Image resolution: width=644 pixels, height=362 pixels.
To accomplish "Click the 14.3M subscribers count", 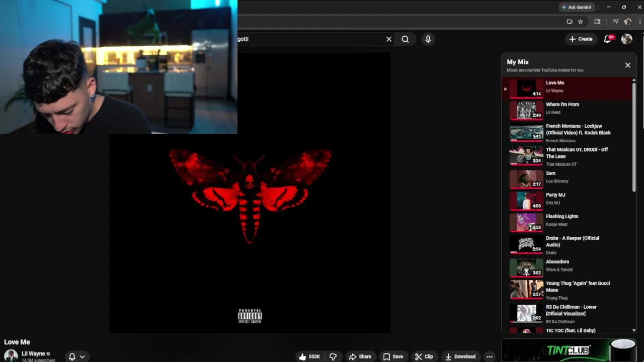I will point(38,360).
